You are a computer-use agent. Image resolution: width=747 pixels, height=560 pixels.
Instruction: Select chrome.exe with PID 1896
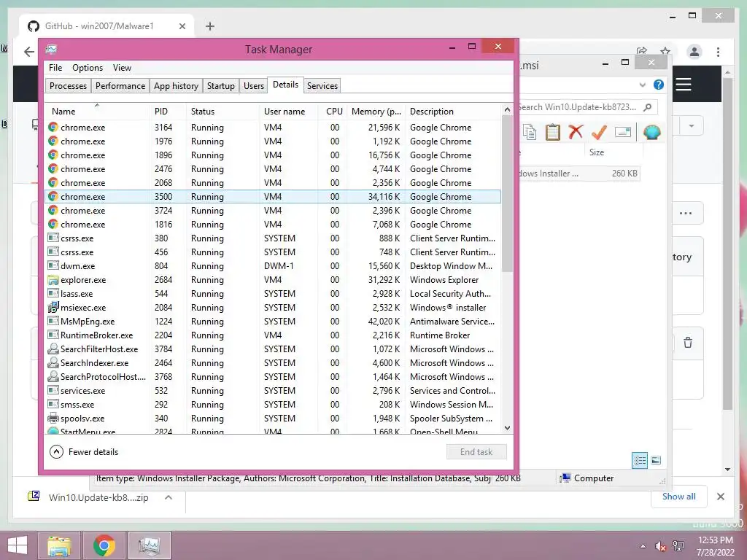(273, 155)
